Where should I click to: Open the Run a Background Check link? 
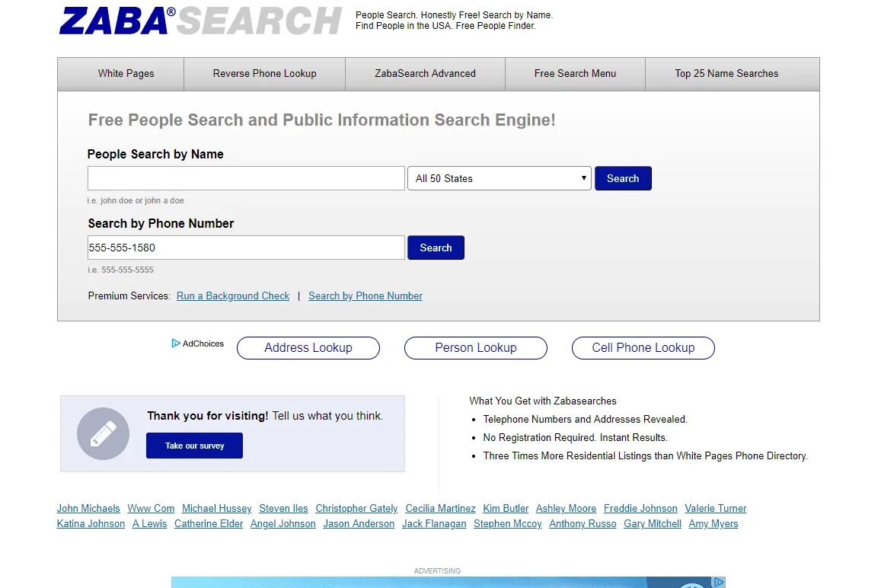(x=233, y=296)
